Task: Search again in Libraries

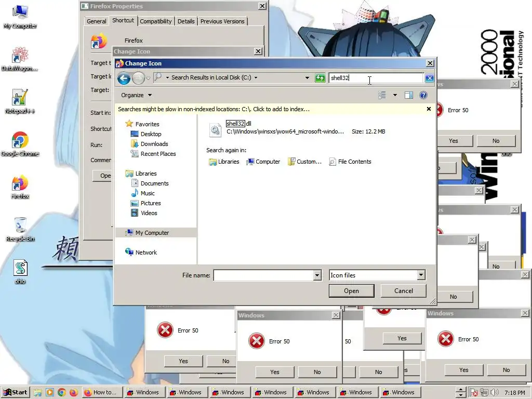Action: 224,162
